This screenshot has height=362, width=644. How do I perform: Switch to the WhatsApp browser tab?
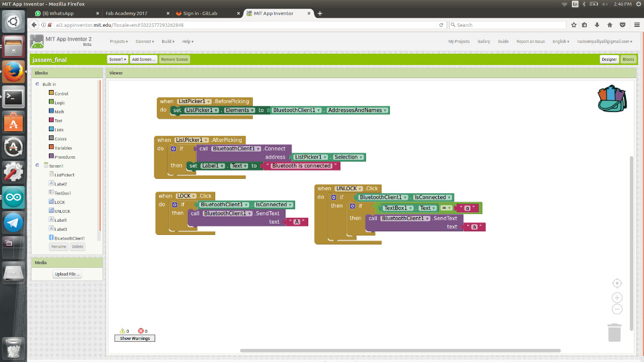click(67, 13)
